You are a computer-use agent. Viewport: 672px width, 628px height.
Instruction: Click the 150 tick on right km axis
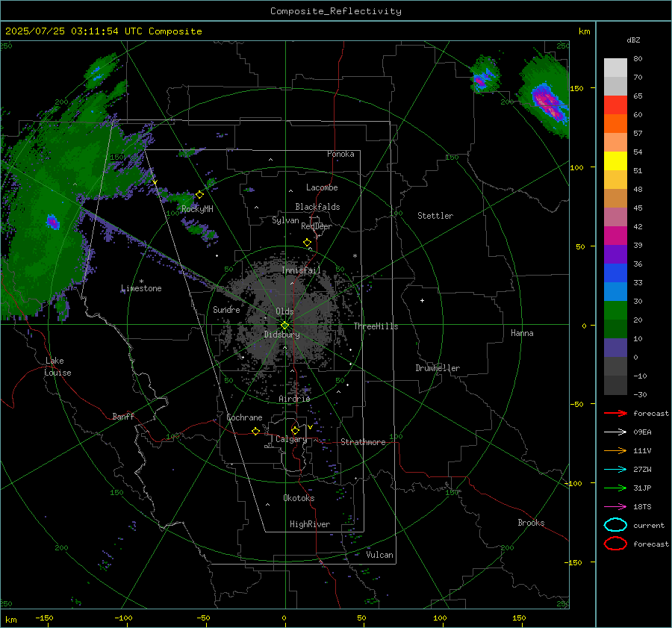pos(576,88)
